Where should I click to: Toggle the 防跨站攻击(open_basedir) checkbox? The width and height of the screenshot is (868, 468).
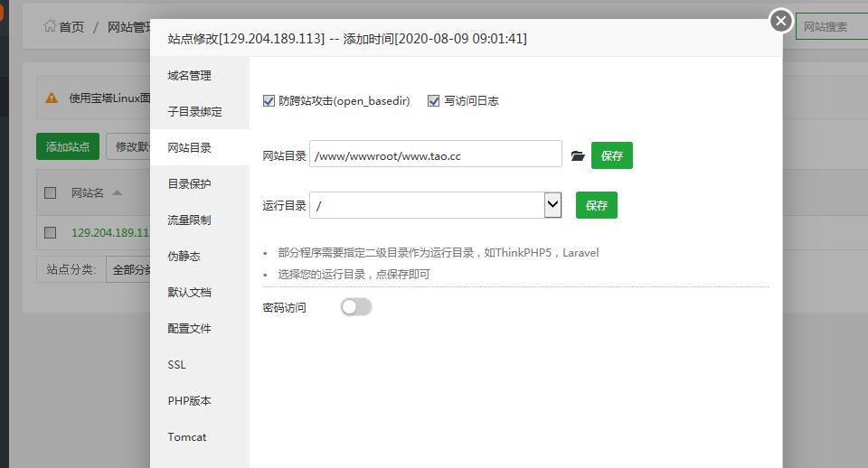[269, 101]
